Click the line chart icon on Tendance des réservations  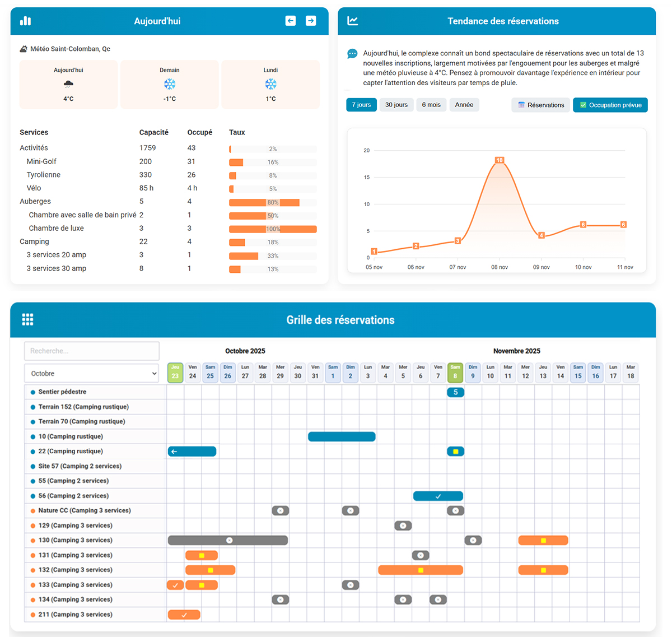352,20
